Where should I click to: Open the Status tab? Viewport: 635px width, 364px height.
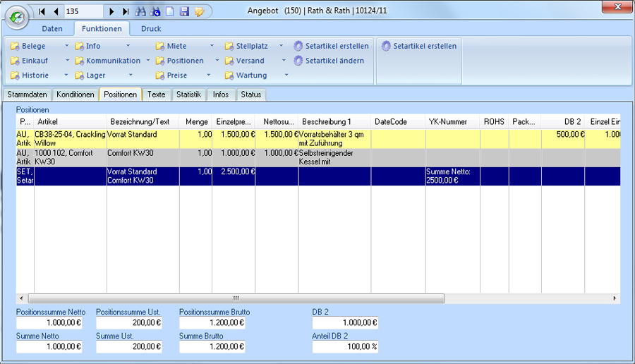251,95
